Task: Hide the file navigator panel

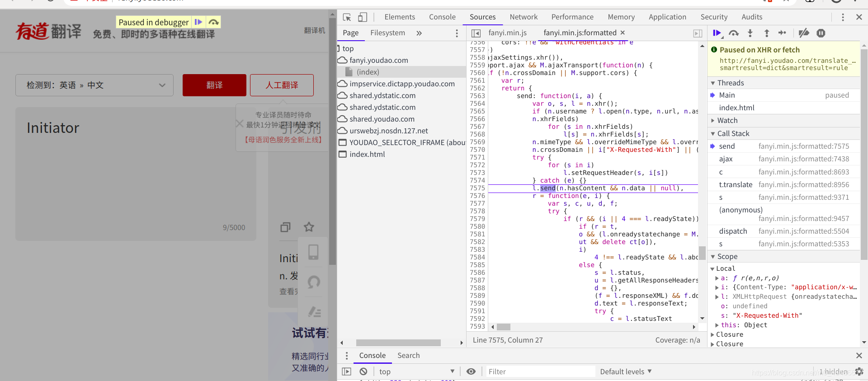Action: (476, 33)
